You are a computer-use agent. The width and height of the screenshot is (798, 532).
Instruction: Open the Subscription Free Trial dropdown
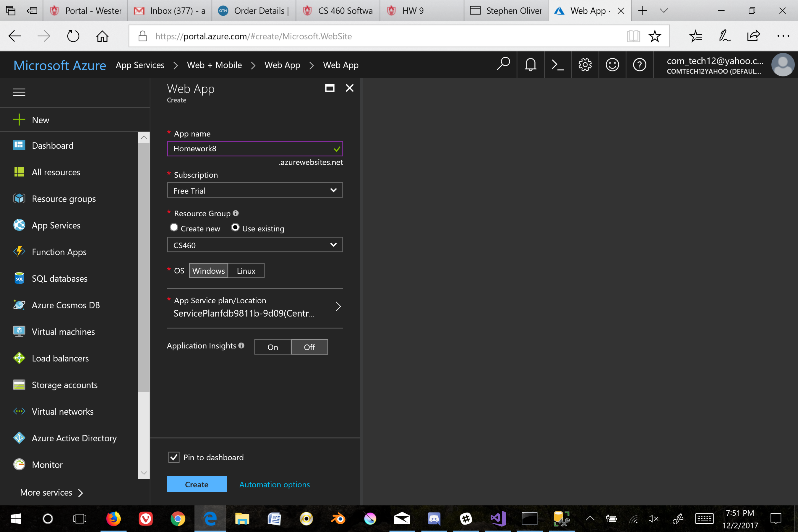[x=255, y=190]
